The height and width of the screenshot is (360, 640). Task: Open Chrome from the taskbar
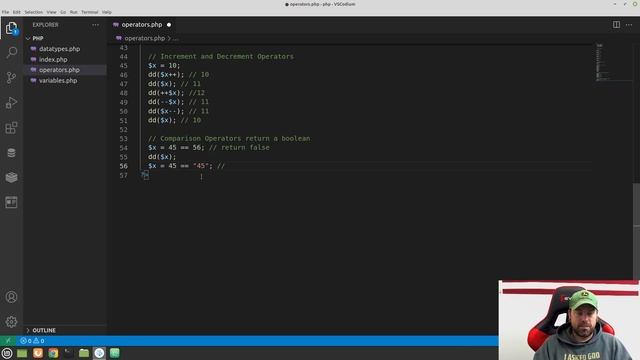point(53,353)
